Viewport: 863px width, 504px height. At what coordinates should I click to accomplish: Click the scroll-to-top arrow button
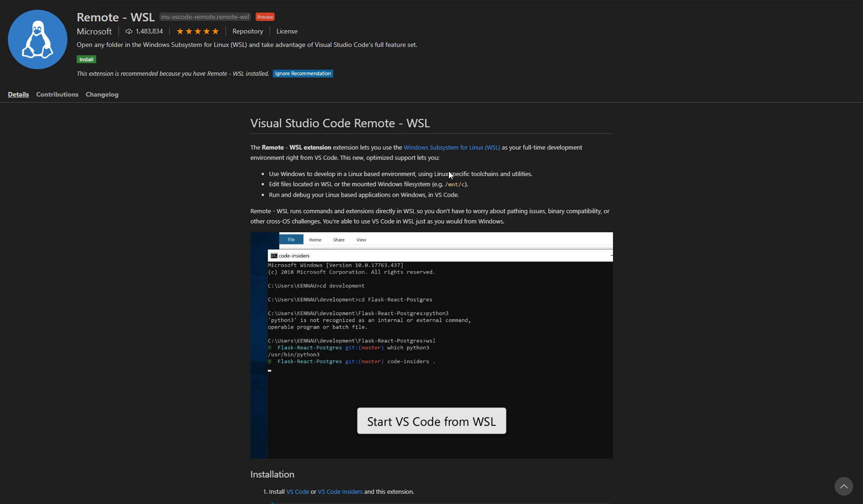click(x=843, y=486)
